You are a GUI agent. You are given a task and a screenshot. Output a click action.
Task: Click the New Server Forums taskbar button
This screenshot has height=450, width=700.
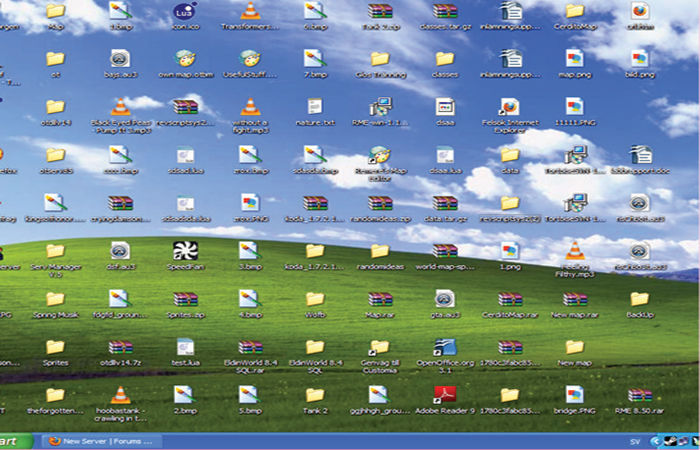click(x=100, y=441)
